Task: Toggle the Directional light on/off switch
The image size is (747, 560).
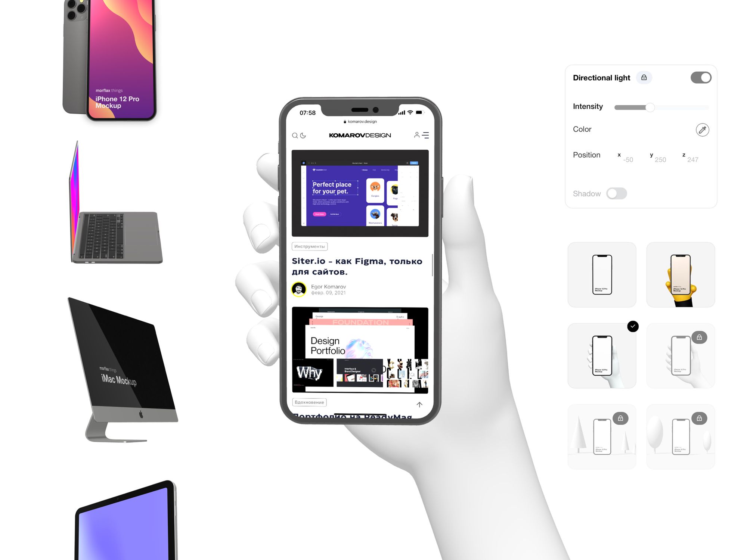Action: [x=701, y=77]
